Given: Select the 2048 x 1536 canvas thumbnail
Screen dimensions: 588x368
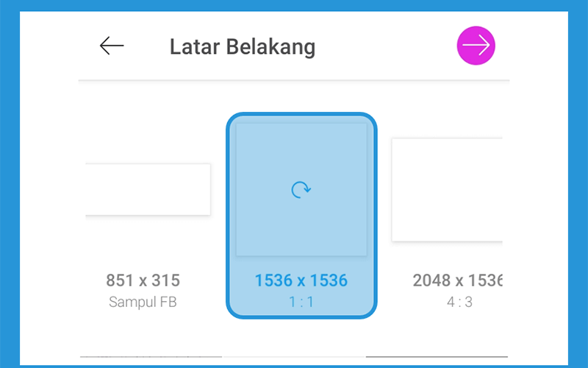Looking at the screenshot, I should (x=447, y=190).
